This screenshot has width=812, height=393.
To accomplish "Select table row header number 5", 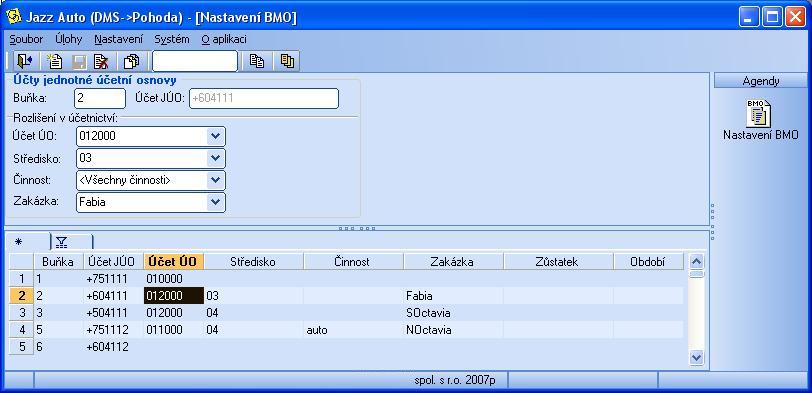I will pos(21,347).
